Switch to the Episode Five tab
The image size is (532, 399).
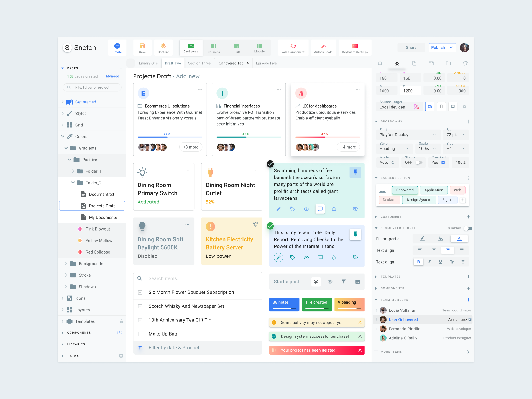[x=266, y=63]
